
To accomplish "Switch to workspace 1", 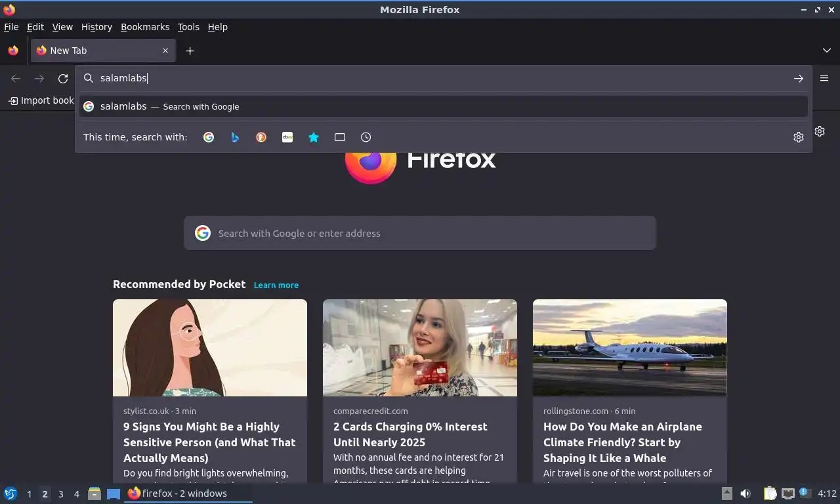I will click(29, 494).
